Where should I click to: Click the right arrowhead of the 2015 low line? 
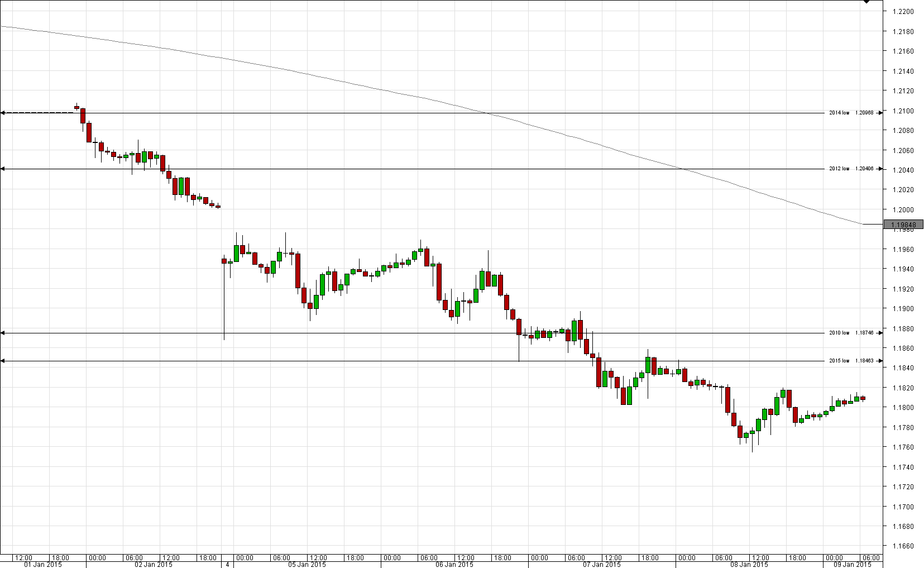tap(881, 361)
